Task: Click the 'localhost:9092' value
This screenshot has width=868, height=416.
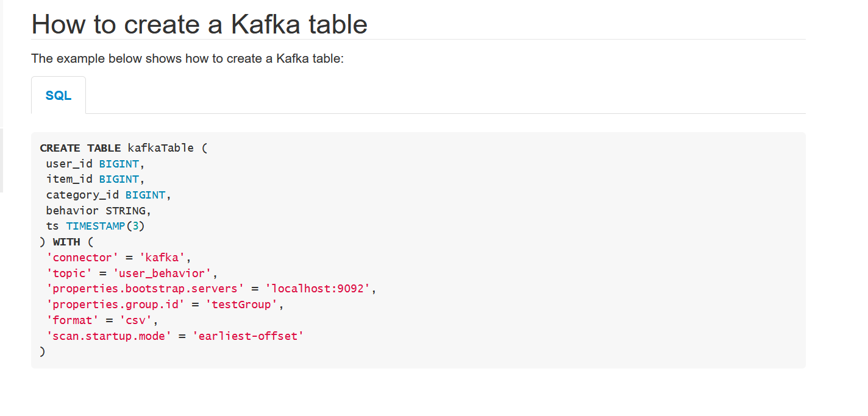Action: (x=318, y=289)
